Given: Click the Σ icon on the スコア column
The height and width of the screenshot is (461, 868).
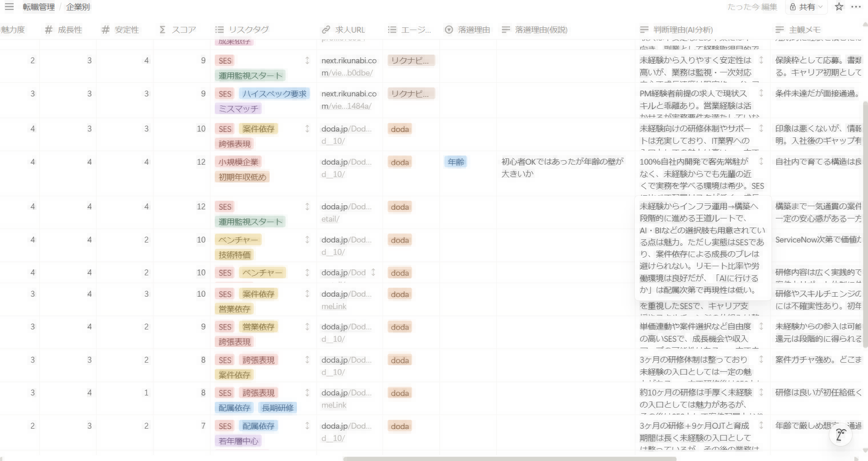Looking at the screenshot, I should pyautogui.click(x=162, y=29).
